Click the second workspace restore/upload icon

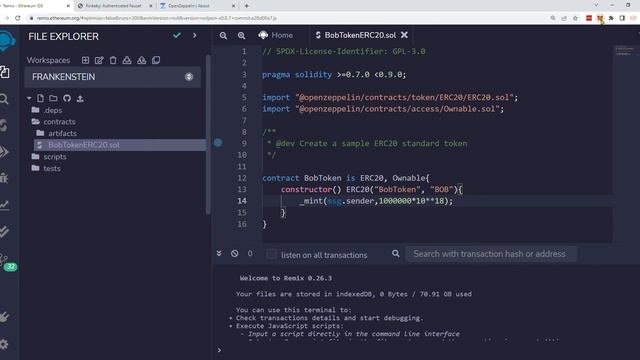pos(142,60)
